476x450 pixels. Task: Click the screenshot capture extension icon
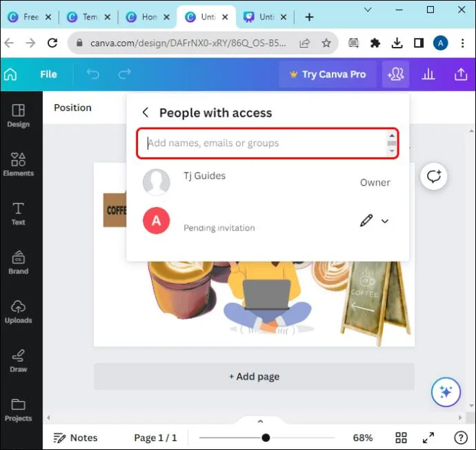pos(353,43)
